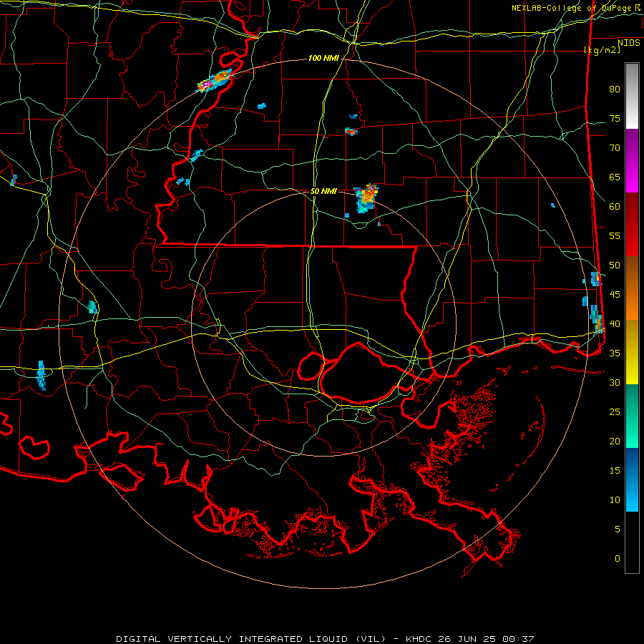
Task: Select the blue segment of the color scale
Action: click(x=632, y=479)
